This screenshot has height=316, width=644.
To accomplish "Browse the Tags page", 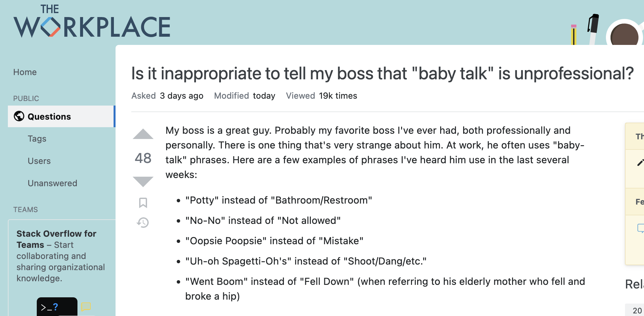I will (x=37, y=139).
